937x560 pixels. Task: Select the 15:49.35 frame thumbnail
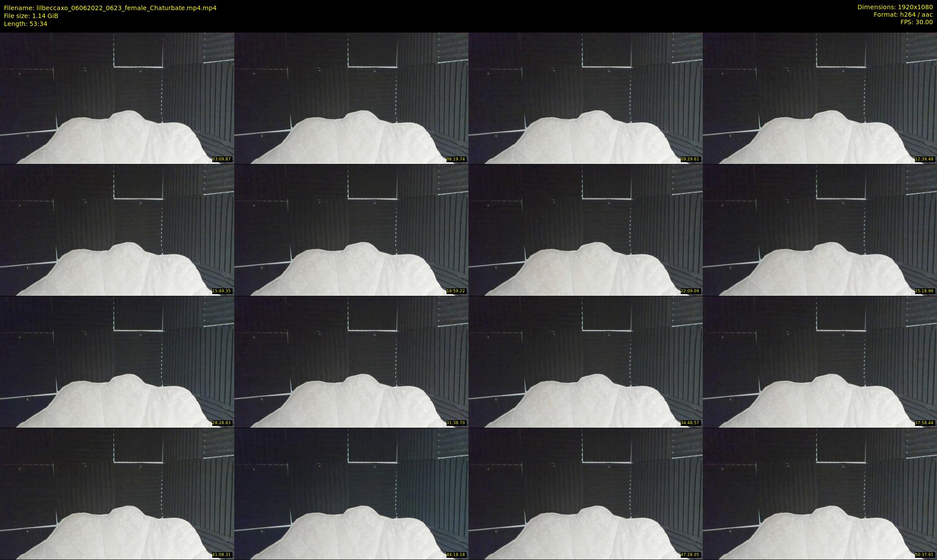pos(117,230)
